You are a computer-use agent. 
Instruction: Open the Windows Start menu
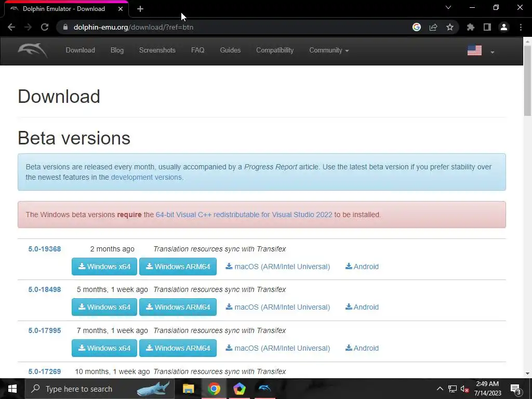12,389
